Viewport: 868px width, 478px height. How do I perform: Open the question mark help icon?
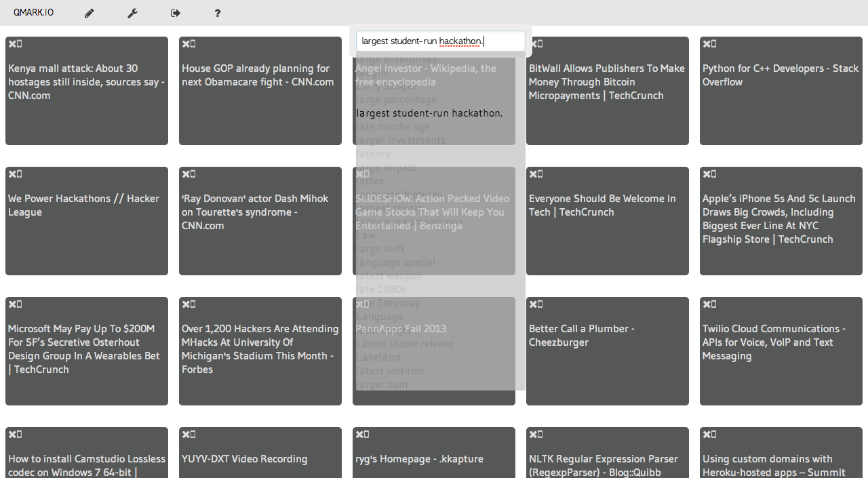[218, 13]
